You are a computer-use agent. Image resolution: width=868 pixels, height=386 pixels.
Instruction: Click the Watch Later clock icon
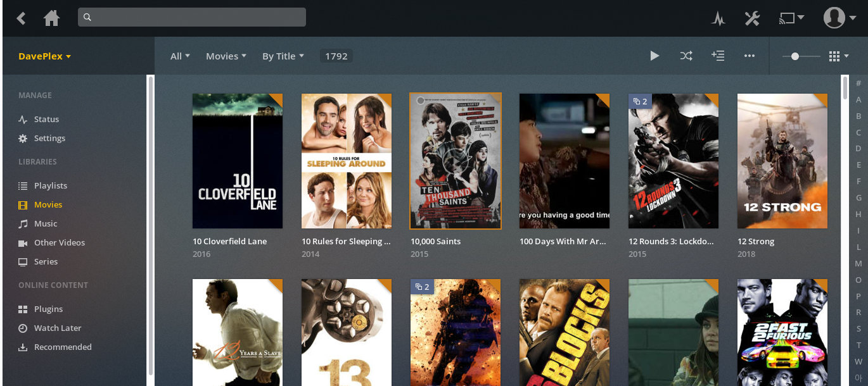(23, 328)
